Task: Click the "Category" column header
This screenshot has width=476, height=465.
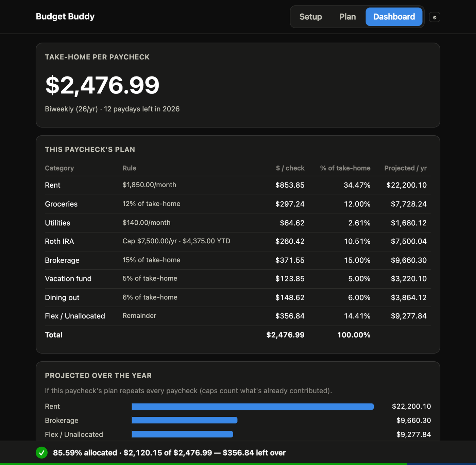Action: (x=60, y=168)
